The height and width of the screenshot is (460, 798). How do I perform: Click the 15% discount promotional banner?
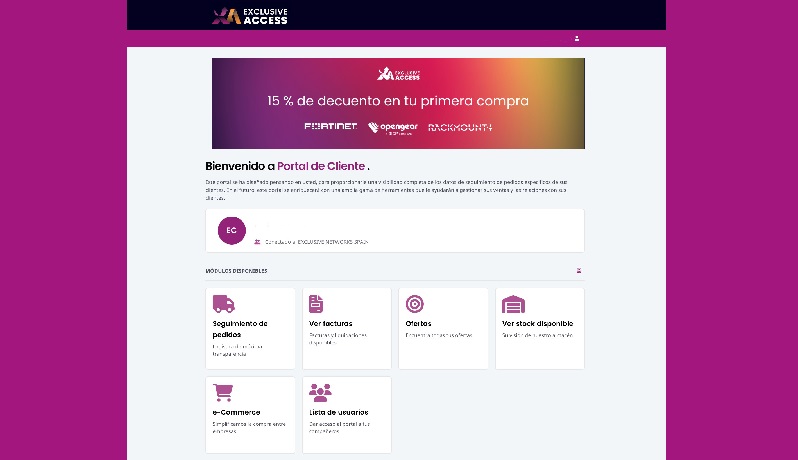398,102
